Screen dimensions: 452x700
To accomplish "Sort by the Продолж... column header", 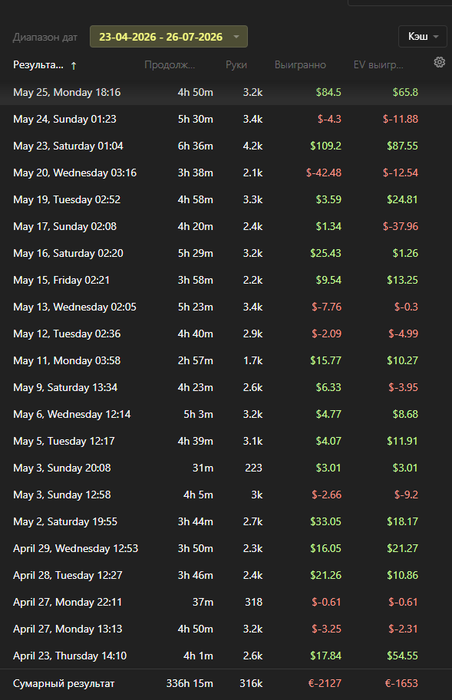I will [x=170, y=65].
